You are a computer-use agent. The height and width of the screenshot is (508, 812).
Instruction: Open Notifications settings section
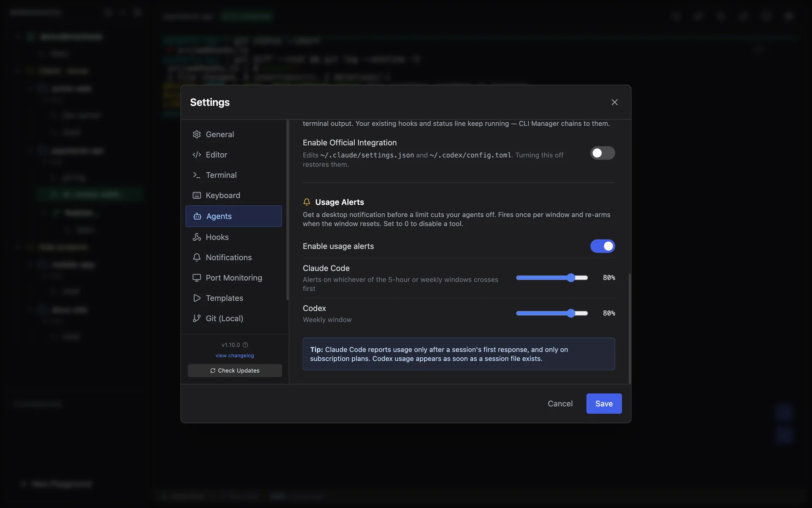(x=233, y=257)
